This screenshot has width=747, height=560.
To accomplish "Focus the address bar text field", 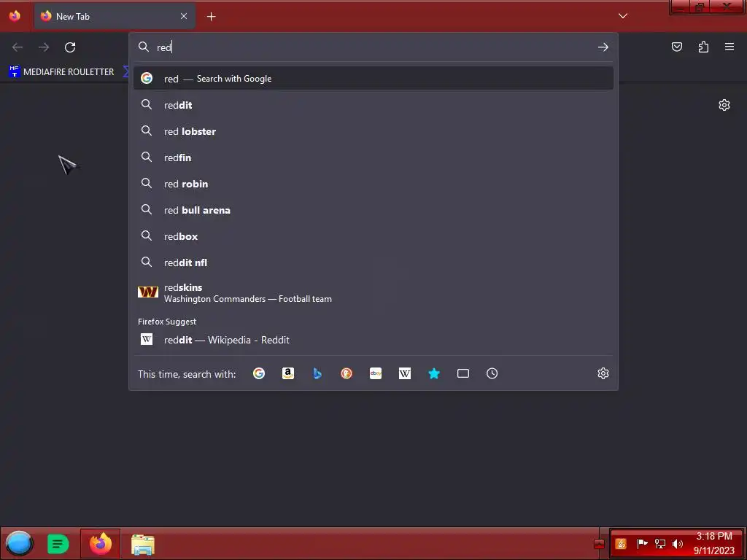I will (374, 47).
